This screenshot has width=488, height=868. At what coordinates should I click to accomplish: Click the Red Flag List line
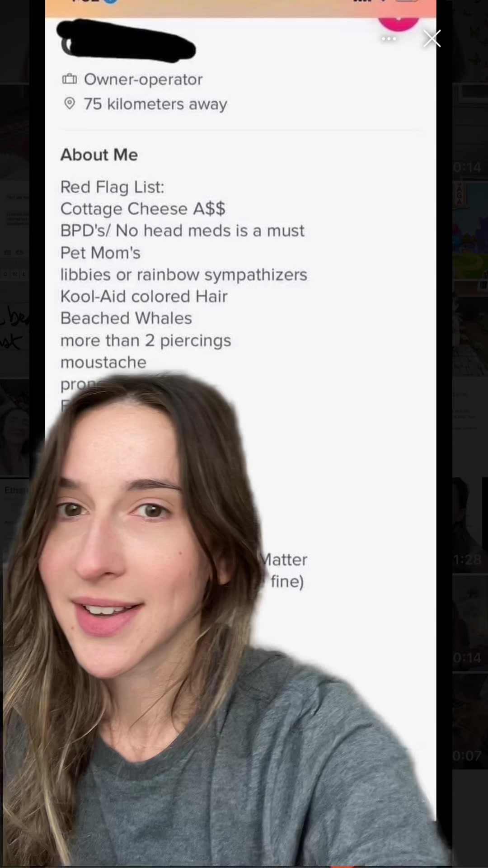112,187
